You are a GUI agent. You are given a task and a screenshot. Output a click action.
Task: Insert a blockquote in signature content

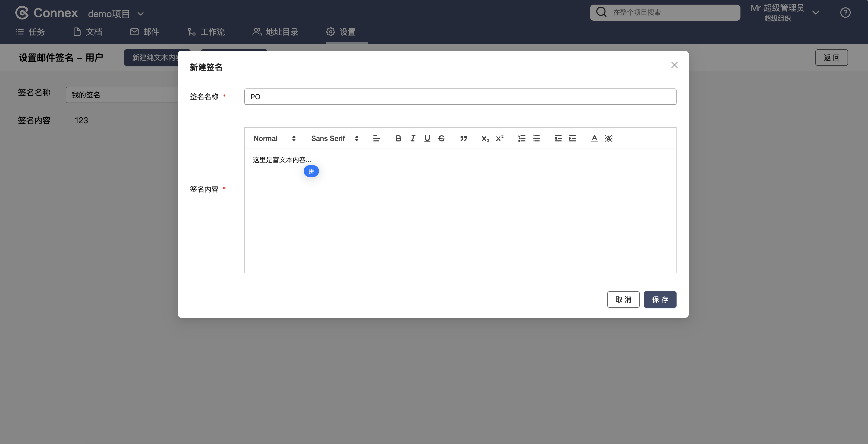point(463,138)
